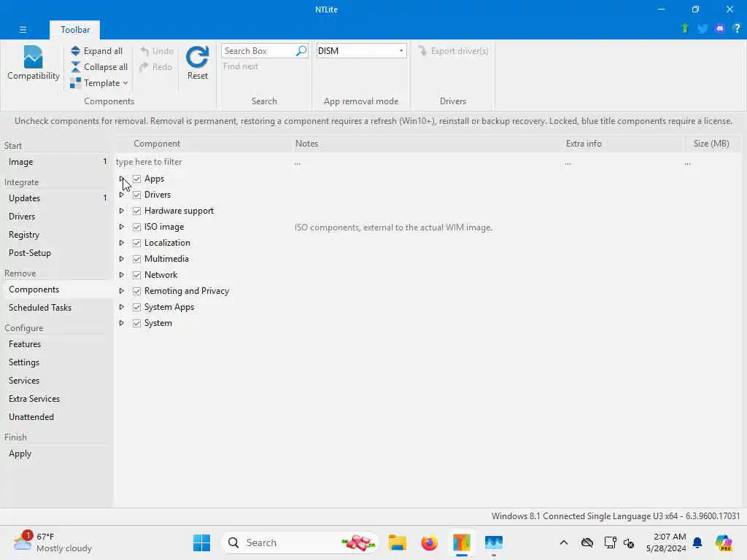Open the Settings page in sidebar
Image resolution: width=747 pixels, height=560 pixels.
click(56, 362)
